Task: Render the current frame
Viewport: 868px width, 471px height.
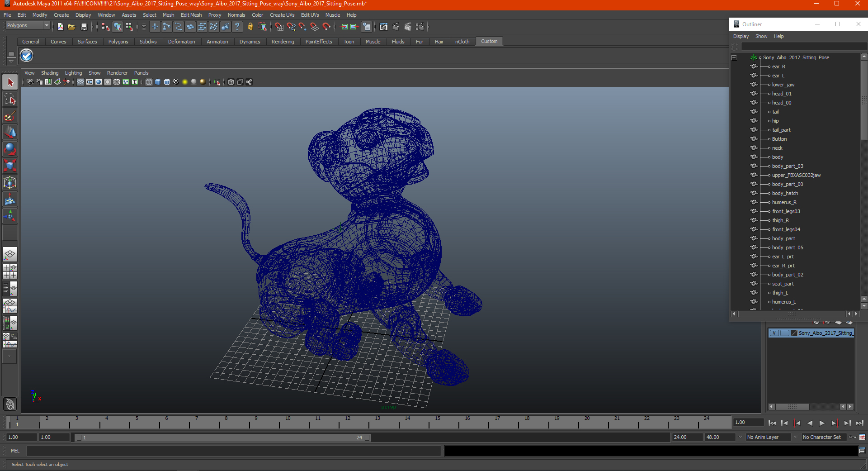Action: pyautogui.click(x=396, y=27)
